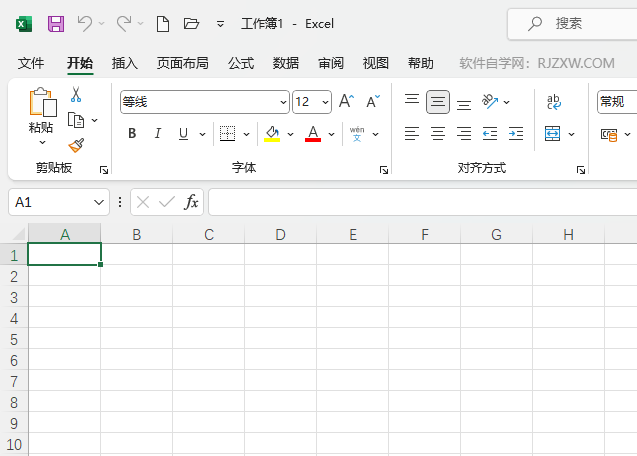Open the Merge and Center dropdown arrow

coord(572,134)
